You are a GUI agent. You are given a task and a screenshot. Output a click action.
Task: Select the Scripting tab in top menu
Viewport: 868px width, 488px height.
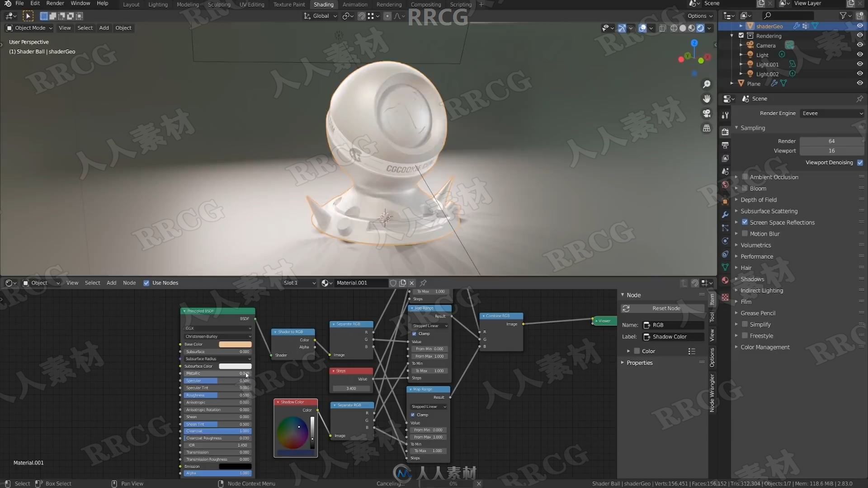click(x=462, y=4)
